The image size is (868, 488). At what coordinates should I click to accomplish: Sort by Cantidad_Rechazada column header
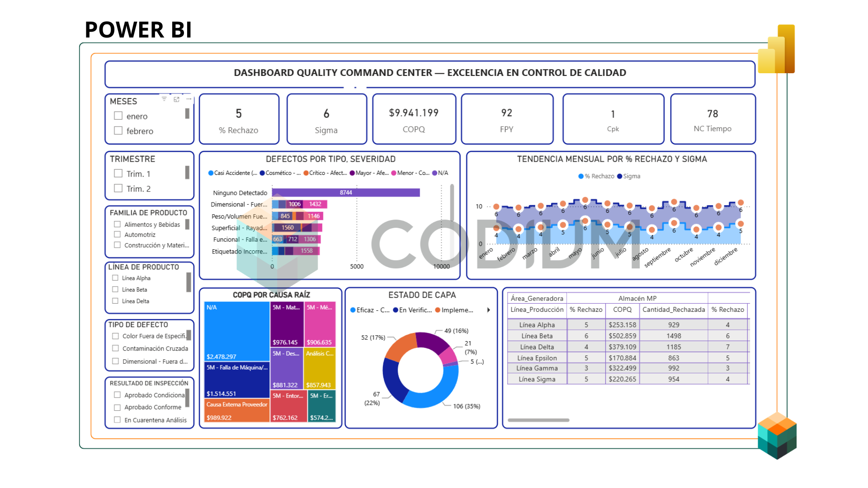pos(674,310)
